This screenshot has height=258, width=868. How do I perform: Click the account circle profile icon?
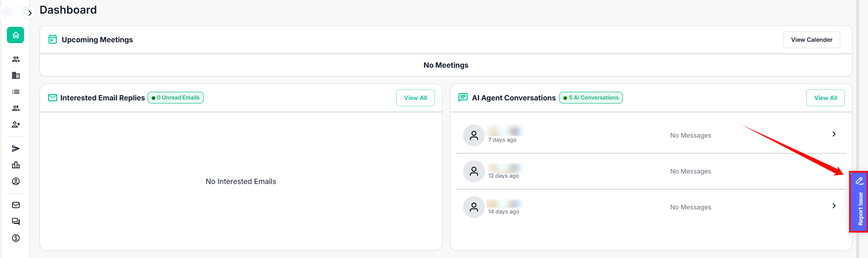pyautogui.click(x=16, y=181)
